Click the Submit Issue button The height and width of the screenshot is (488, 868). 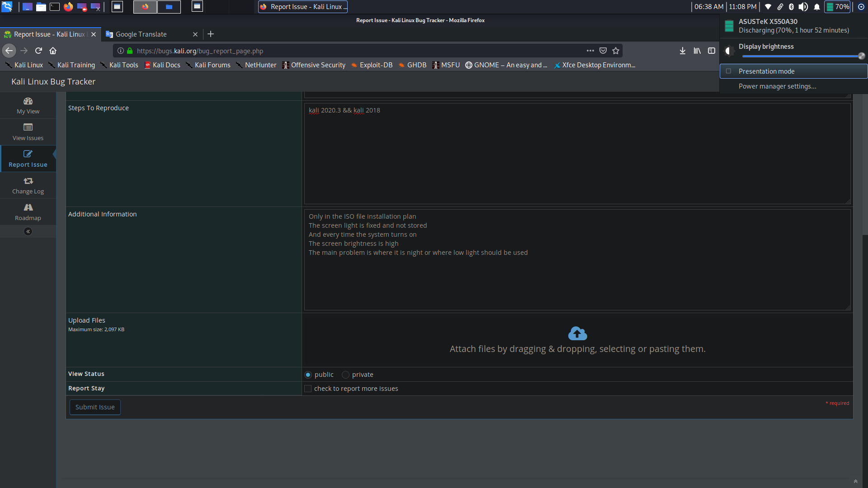95,407
